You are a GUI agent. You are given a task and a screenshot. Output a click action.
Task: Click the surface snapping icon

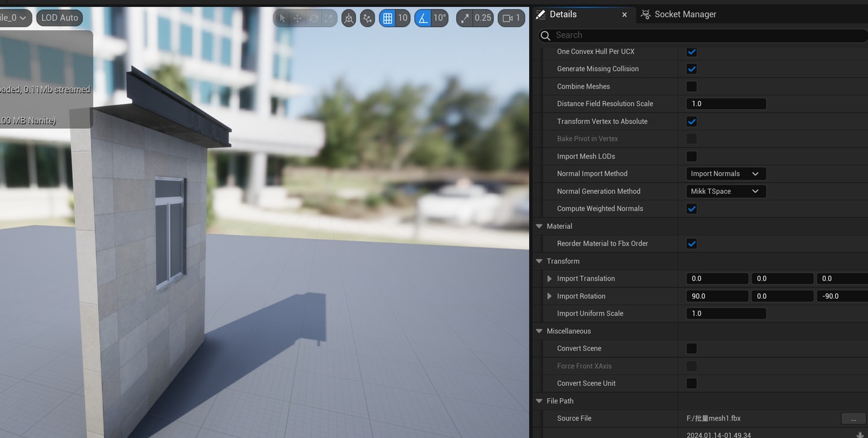368,18
